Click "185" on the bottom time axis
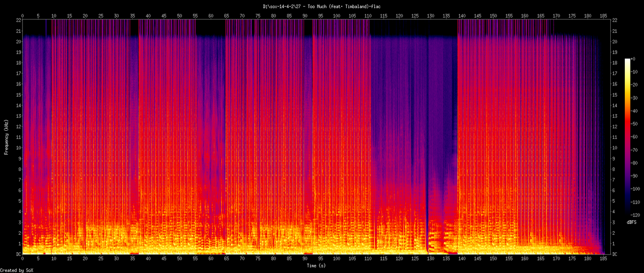 tap(603, 259)
